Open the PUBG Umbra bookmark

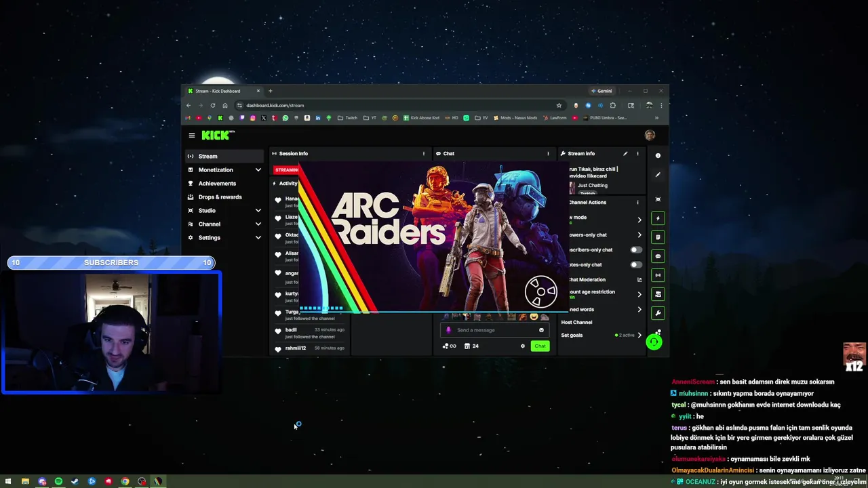[x=604, y=118]
